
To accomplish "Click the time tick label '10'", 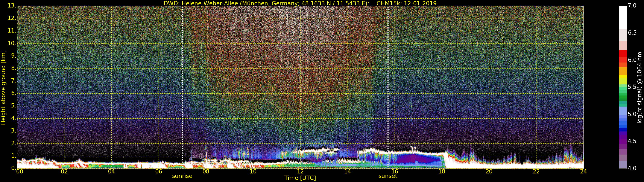I will (x=253, y=172).
